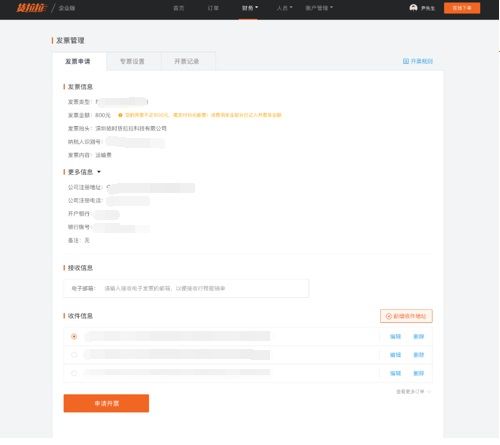
Task: Open the 财务 dropdown in top navigation
Action: pyautogui.click(x=250, y=8)
